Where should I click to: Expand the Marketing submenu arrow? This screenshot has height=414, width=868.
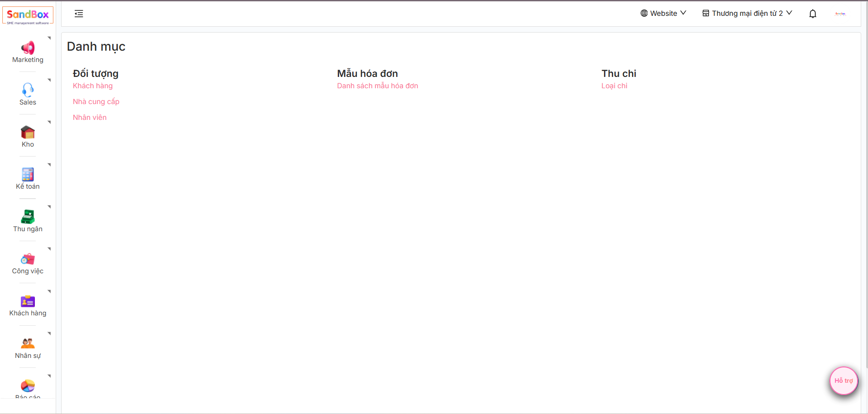pyautogui.click(x=49, y=38)
